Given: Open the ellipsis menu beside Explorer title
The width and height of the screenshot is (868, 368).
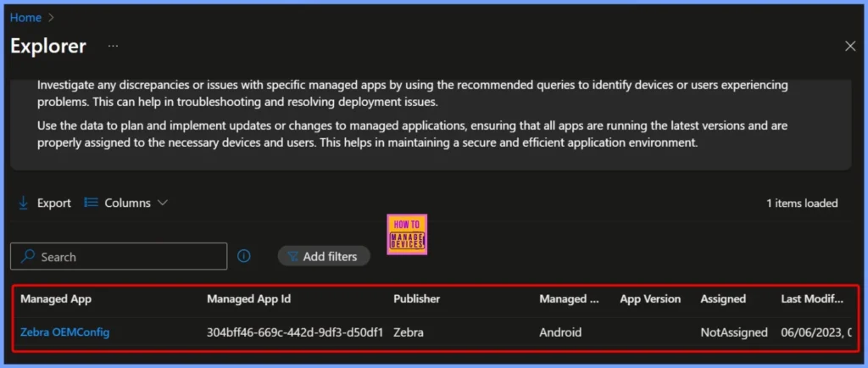Looking at the screenshot, I should pyautogui.click(x=113, y=46).
